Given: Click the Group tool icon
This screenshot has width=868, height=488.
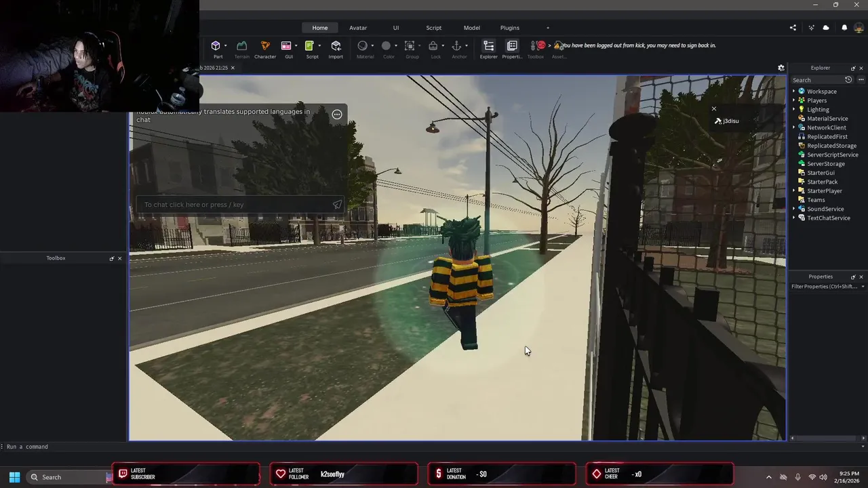Looking at the screenshot, I should point(410,46).
